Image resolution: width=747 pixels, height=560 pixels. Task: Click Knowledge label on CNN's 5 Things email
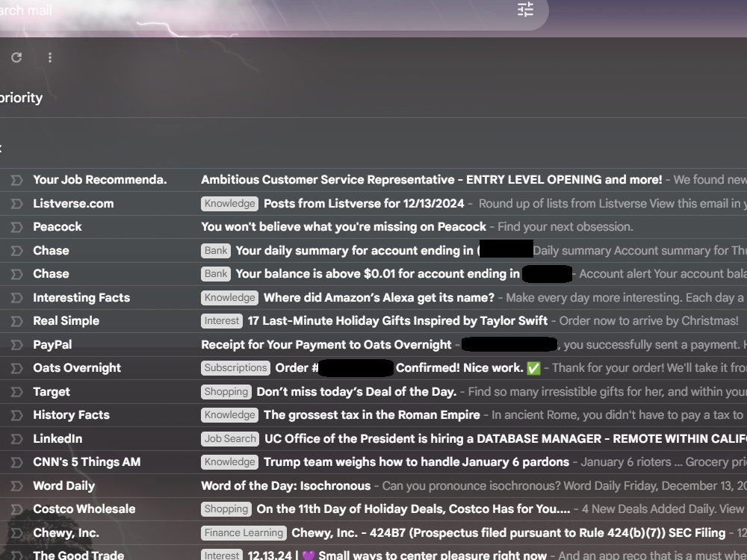pos(229,462)
